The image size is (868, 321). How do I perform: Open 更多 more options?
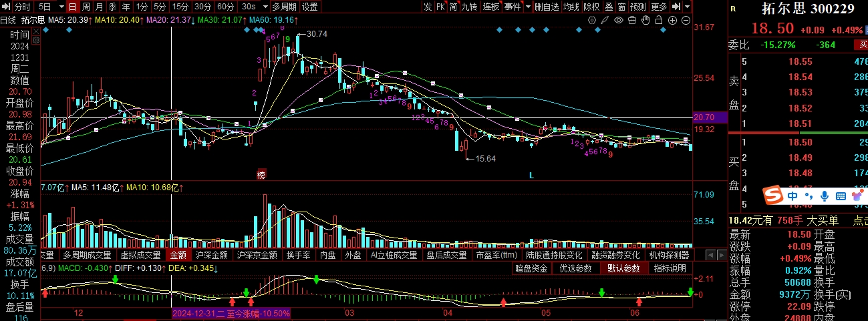[x=659, y=7]
